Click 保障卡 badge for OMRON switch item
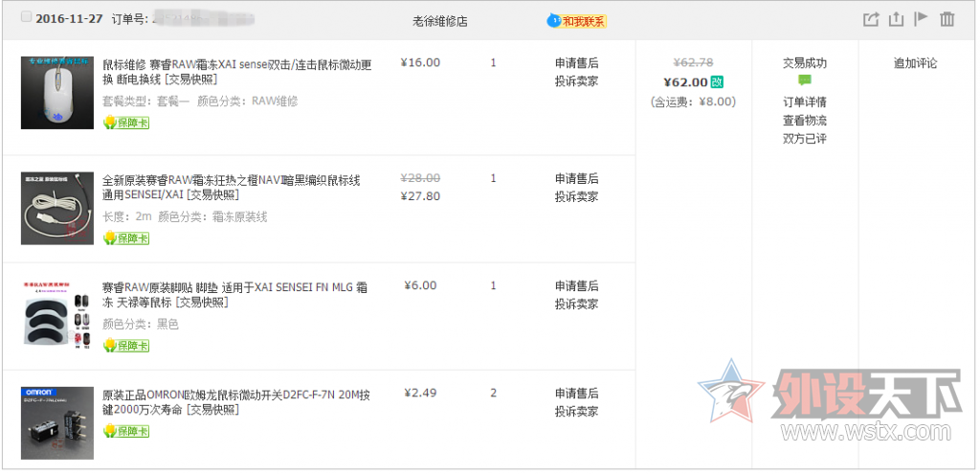 [x=126, y=431]
